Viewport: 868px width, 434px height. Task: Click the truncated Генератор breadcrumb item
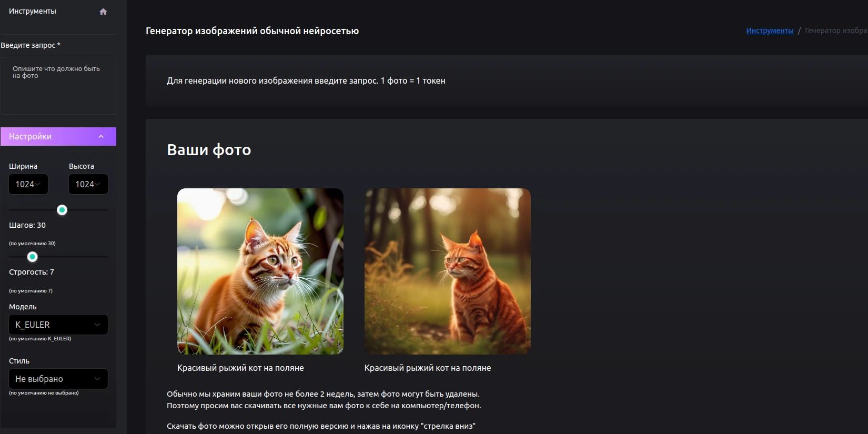point(835,31)
